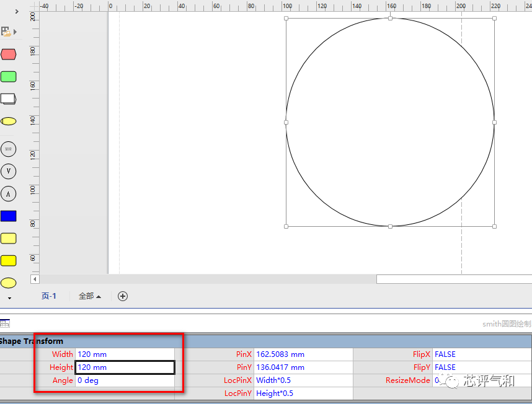Expand more stencil shapes arrow at bottom

coord(9,298)
